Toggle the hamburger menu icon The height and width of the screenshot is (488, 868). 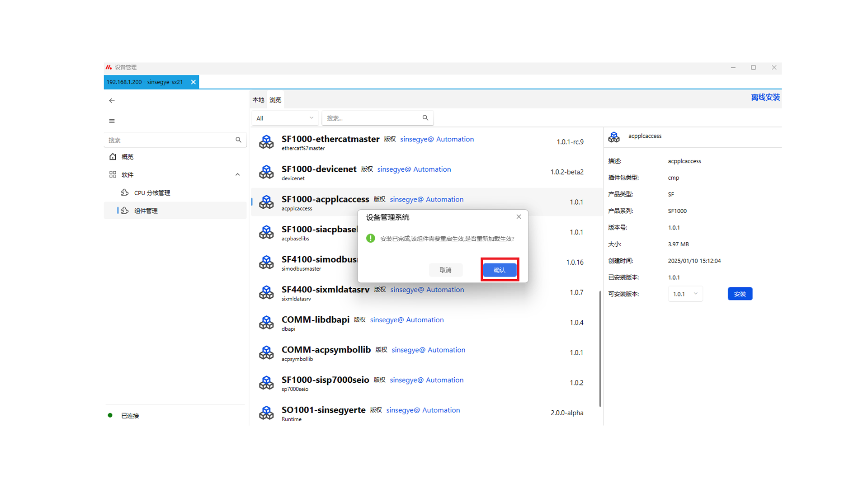tap(112, 121)
